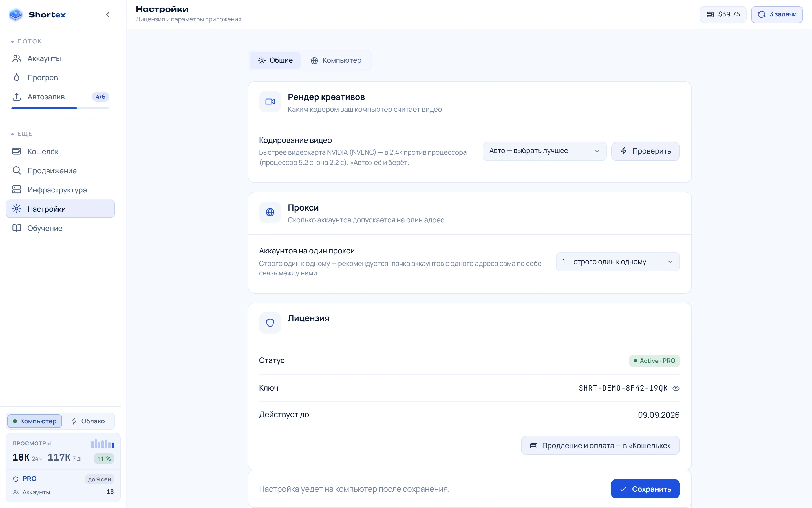Open the Аккаунтов на один прокси dropdown
The height and width of the screenshot is (508, 812).
click(x=618, y=262)
